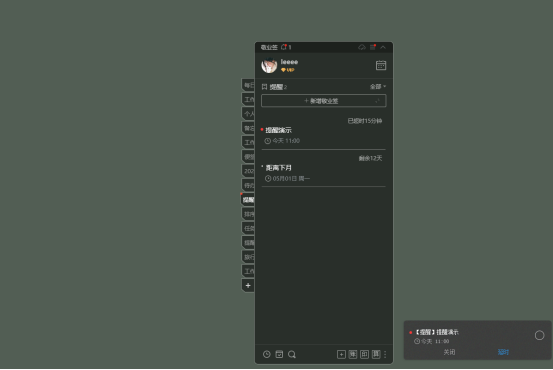The image size is (553, 370).
Task: Click the 新增敬业签 input box
Action: pyautogui.click(x=323, y=101)
